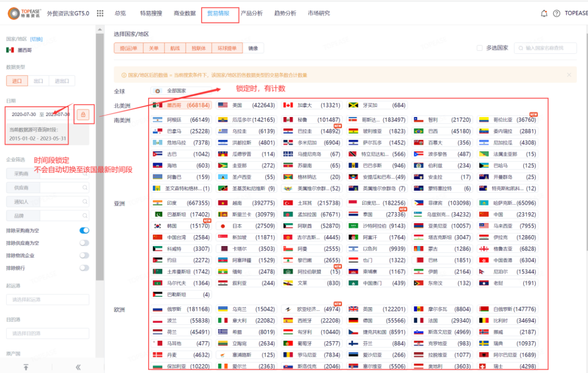Image resolution: width=588 pixels, height=373 pixels.
Task: Select 出口 data type
Action: (x=38, y=81)
